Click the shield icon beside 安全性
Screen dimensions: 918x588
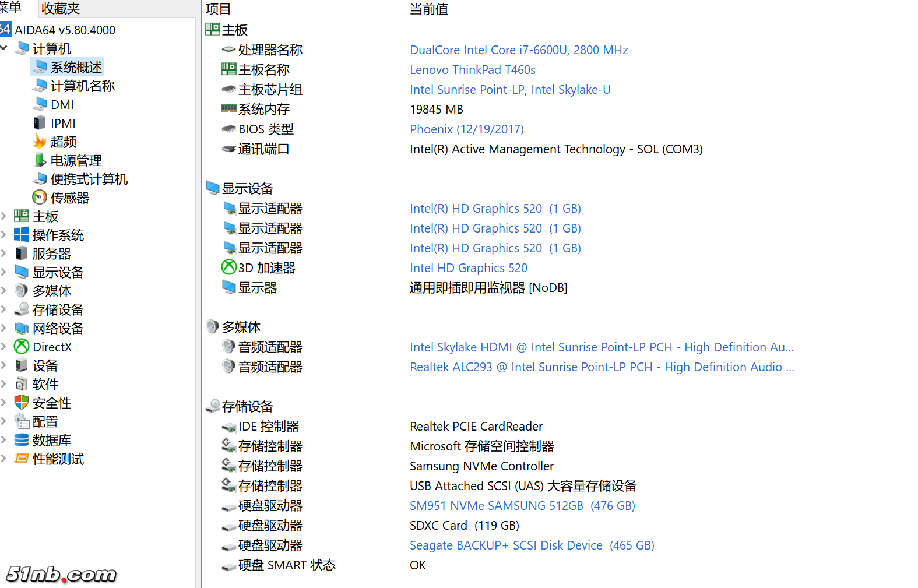click(22, 403)
